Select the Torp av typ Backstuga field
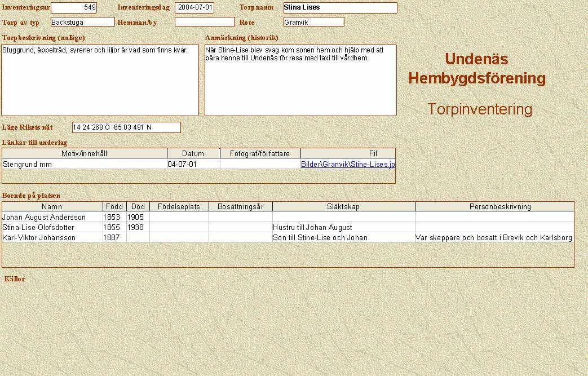Screen dimensions: 588x376 [82, 22]
